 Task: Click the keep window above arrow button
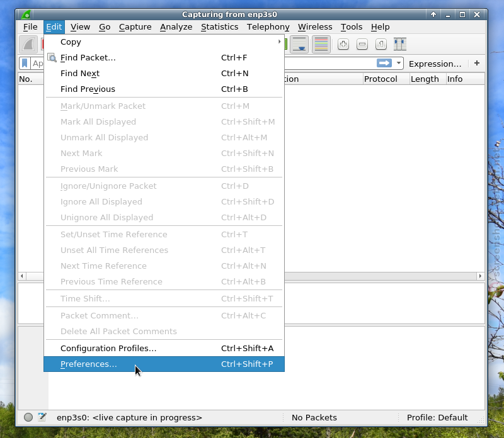[433, 14]
